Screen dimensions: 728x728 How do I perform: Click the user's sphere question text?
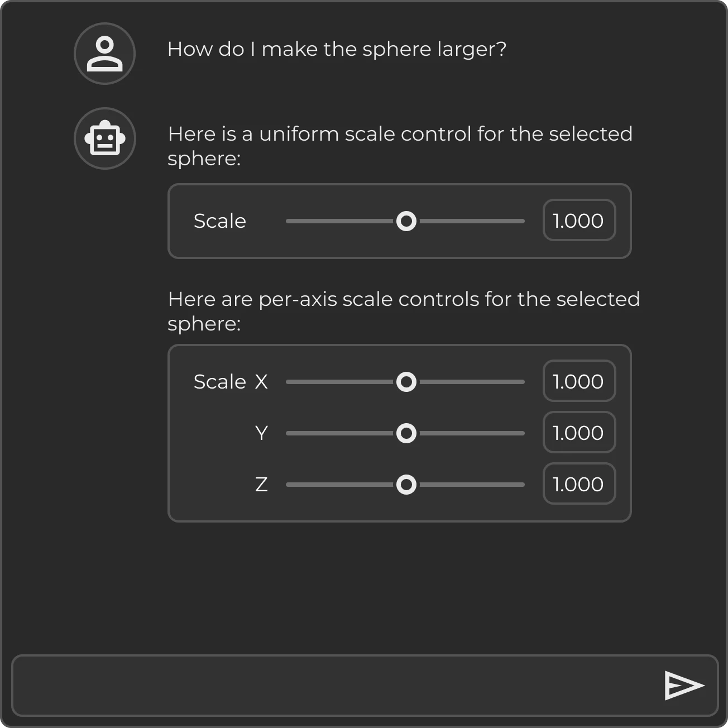(337, 49)
